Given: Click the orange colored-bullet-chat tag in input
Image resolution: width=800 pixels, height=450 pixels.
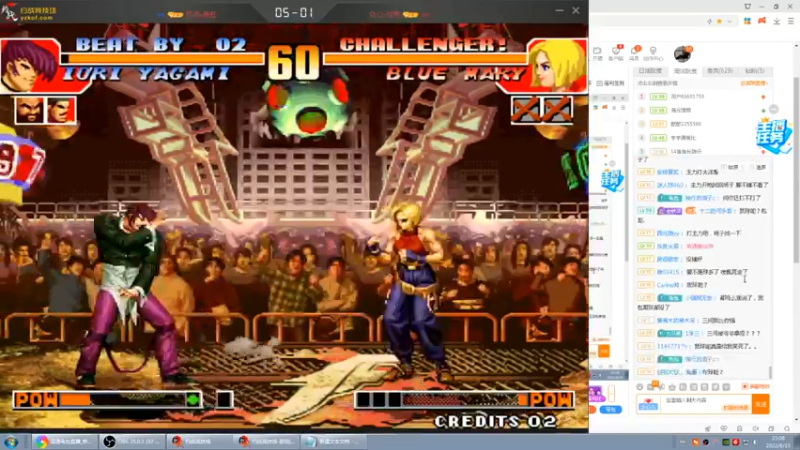Looking at the screenshot, I should pos(735,408).
